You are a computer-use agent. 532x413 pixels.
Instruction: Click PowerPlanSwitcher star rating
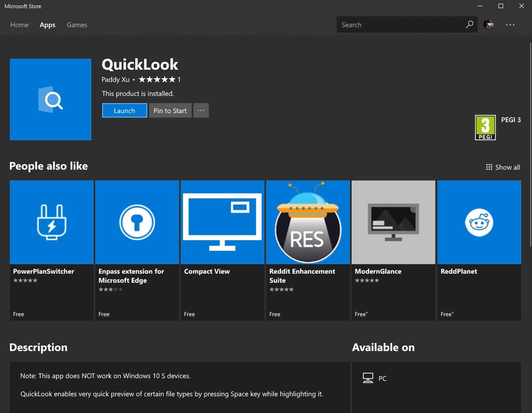click(25, 280)
